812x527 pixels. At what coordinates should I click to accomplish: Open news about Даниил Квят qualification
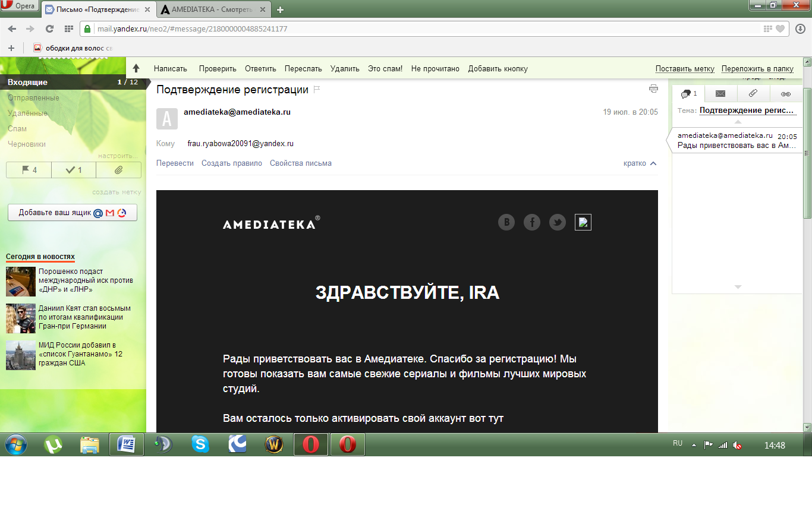coord(84,317)
